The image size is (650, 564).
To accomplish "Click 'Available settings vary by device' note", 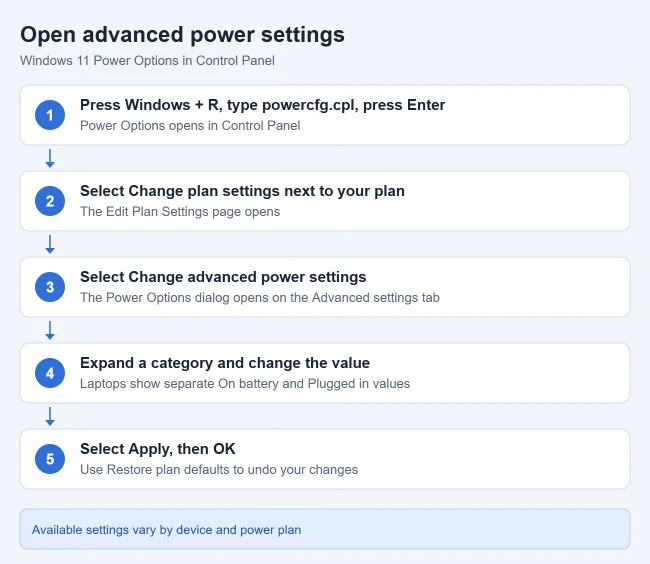I will coord(167,530).
